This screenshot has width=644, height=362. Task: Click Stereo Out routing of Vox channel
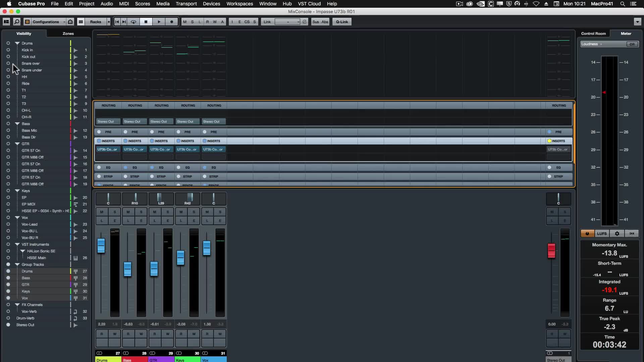pos(214,122)
